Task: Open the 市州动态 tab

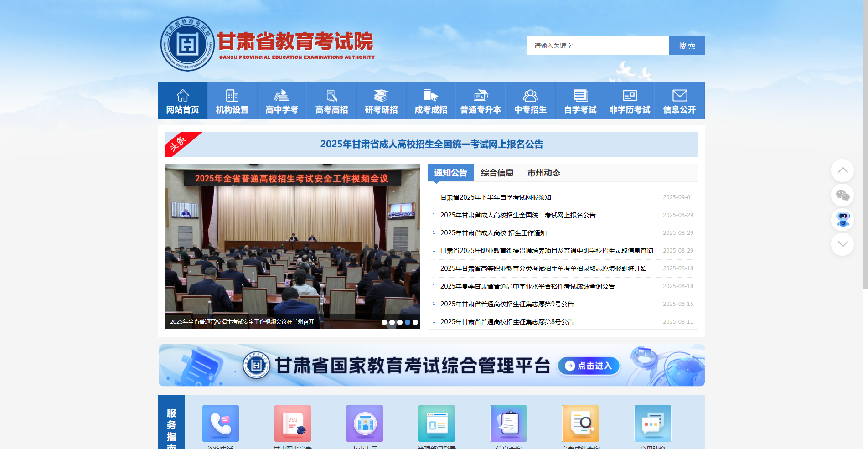Action: pyautogui.click(x=544, y=173)
